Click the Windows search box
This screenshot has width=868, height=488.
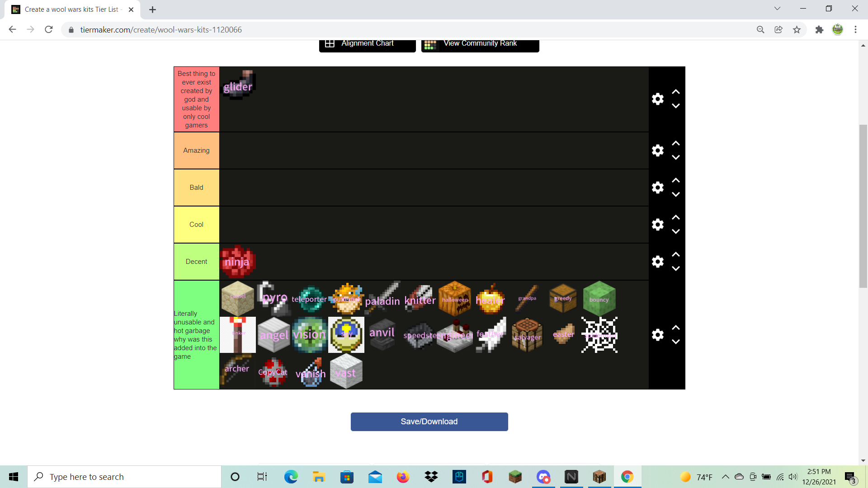point(124,477)
